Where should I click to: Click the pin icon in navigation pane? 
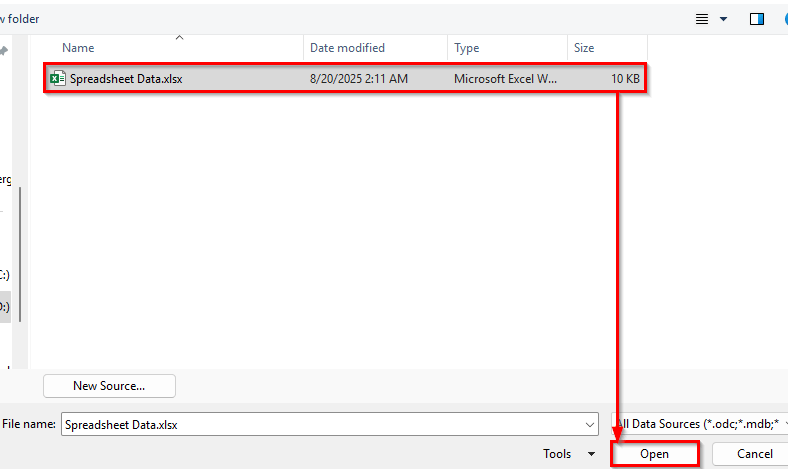pyautogui.click(x=4, y=51)
